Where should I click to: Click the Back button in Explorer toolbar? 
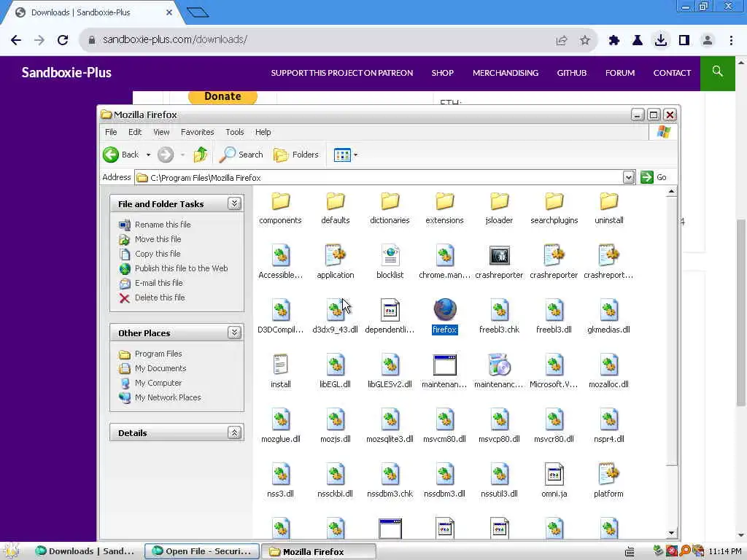121,155
